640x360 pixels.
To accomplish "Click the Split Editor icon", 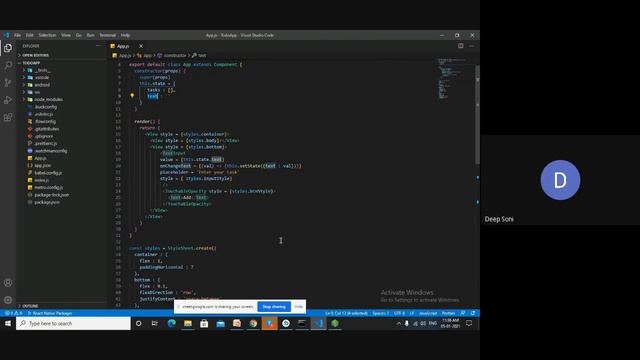I will pos(460,46).
